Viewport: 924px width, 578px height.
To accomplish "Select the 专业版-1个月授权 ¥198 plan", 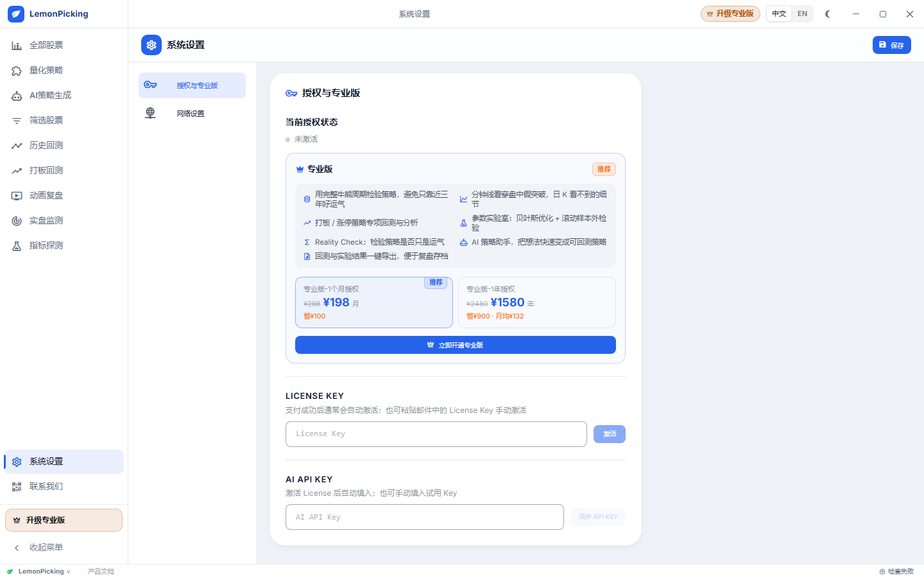I will click(x=374, y=302).
